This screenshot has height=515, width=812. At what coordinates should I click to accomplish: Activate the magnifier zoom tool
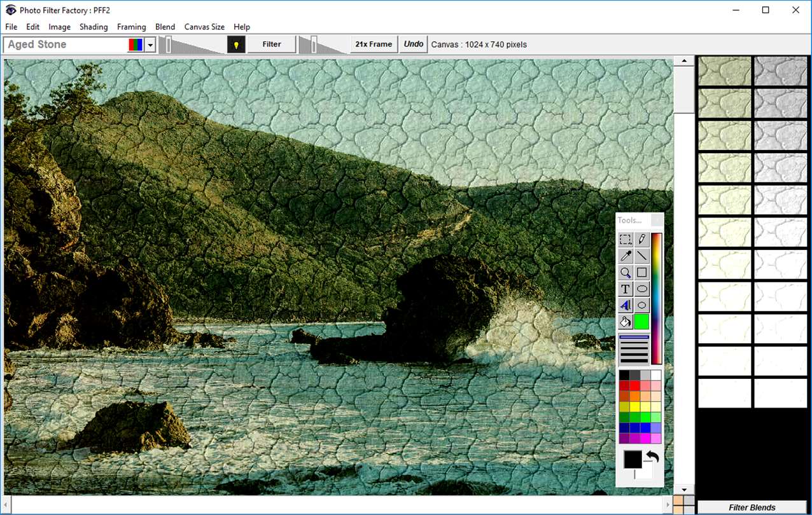coord(626,273)
